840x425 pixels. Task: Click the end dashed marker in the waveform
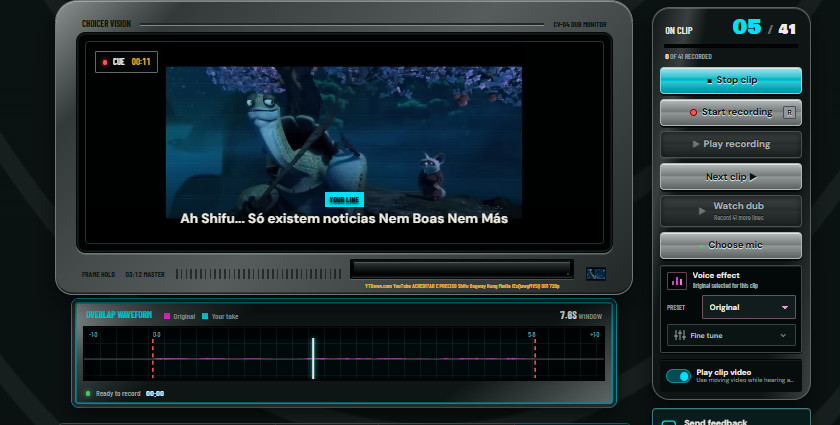click(x=535, y=359)
